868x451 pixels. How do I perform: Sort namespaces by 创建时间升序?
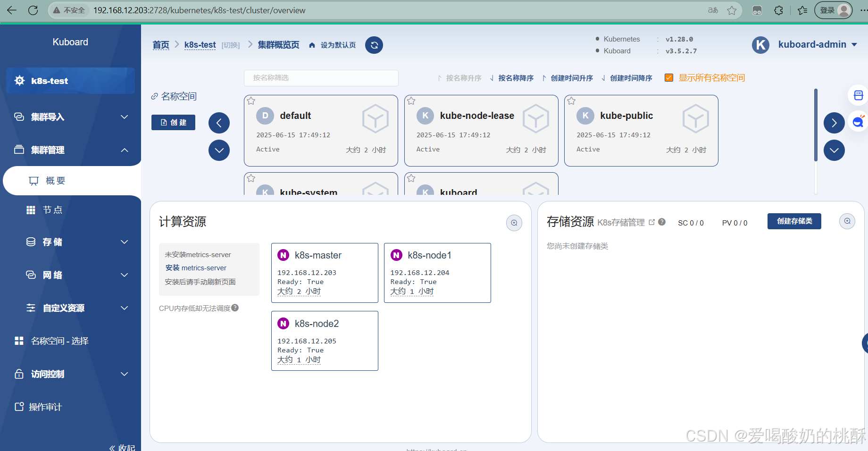568,78
